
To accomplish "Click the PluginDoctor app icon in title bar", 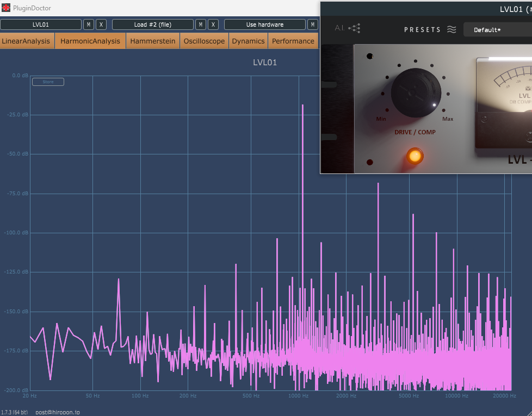I will [6, 8].
